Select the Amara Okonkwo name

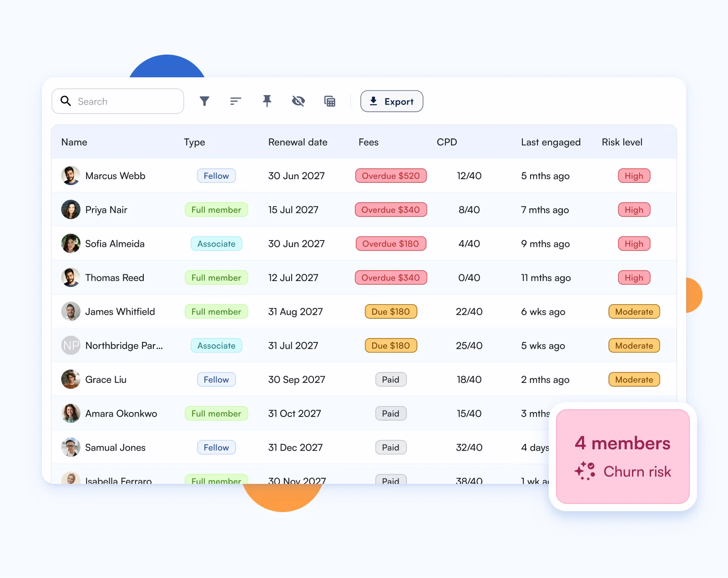pyautogui.click(x=121, y=413)
